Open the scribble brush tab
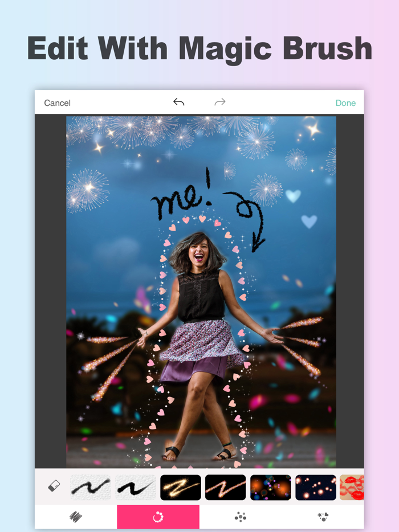The width and height of the screenshot is (399, 532). tap(76, 517)
